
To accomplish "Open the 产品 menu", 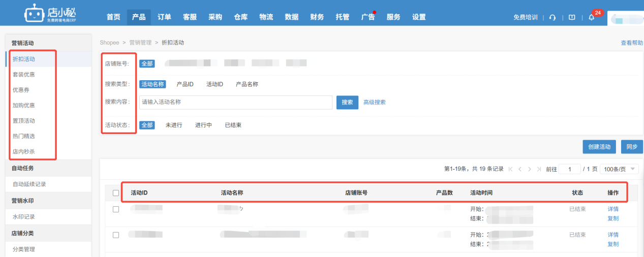I will pos(139,17).
